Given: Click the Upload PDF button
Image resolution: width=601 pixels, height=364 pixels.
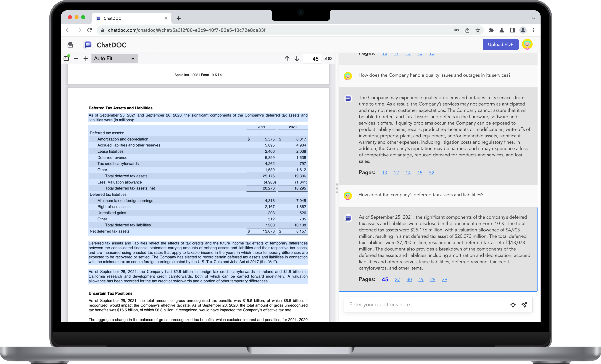Looking at the screenshot, I should 500,44.
